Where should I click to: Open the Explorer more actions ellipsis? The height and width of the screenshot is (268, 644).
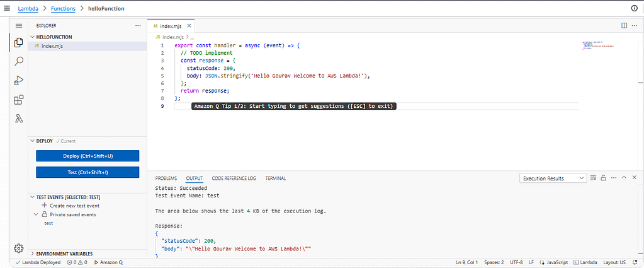(138, 26)
